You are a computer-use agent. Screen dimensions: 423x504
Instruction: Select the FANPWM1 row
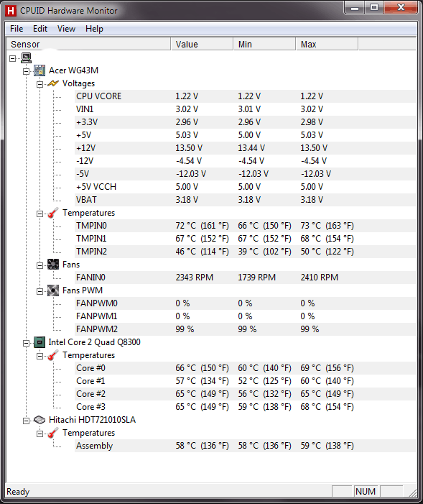click(246, 316)
